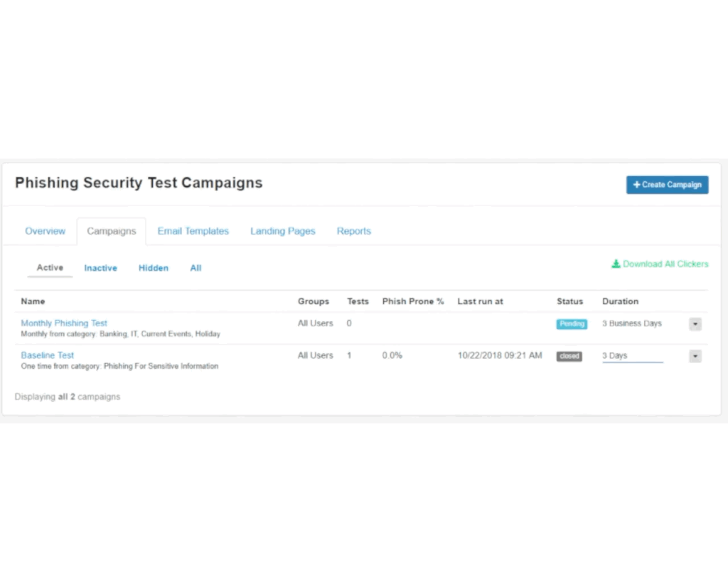The width and height of the screenshot is (728, 582).
Task: Open the Baseline Test campaign link
Action: click(47, 355)
